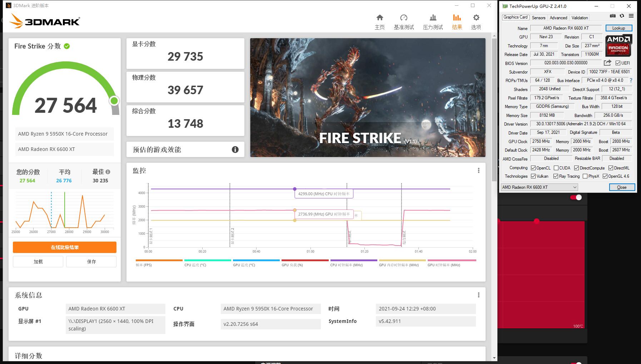
Task: Click the GPU-Z screenshot camera icon
Action: [x=612, y=16]
